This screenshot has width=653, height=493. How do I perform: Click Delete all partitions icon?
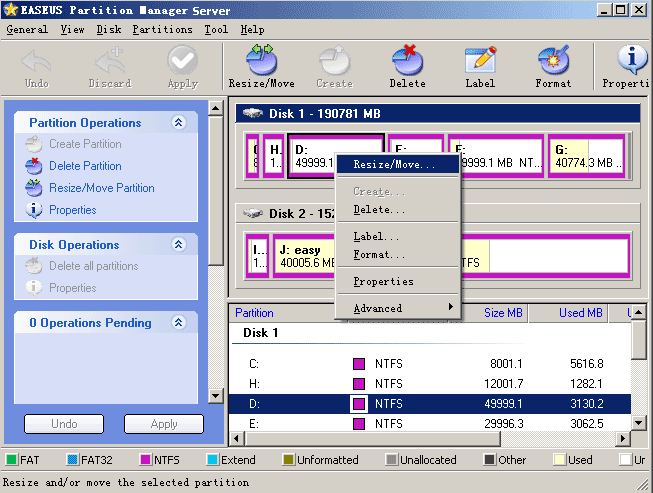tap(34, 266)
